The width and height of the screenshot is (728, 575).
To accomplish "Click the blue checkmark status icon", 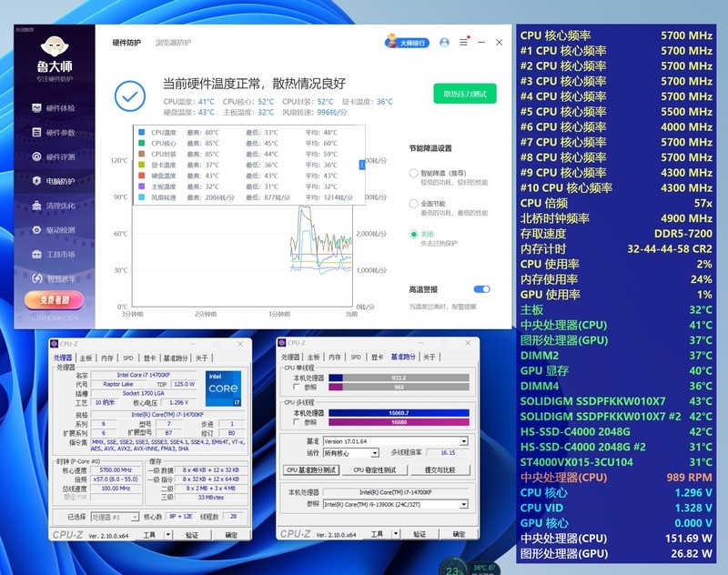I will tap(130, 96).
